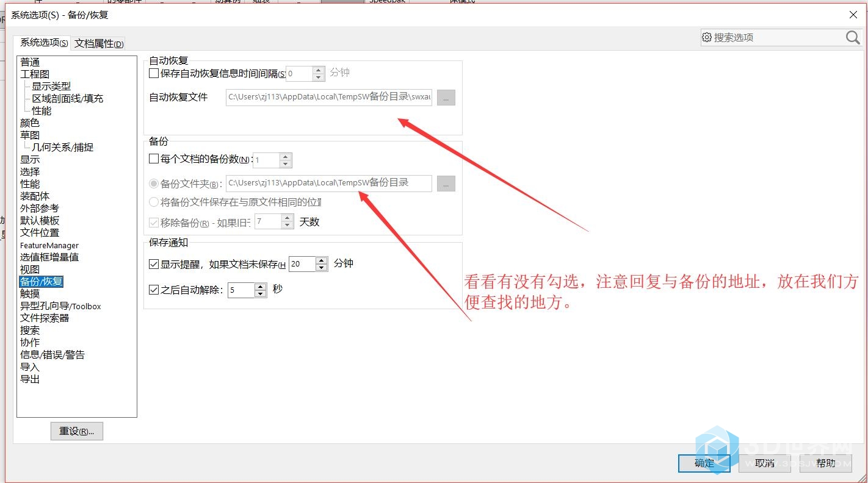Uncheck 之后自动解除 checkbox

[154, 290]
